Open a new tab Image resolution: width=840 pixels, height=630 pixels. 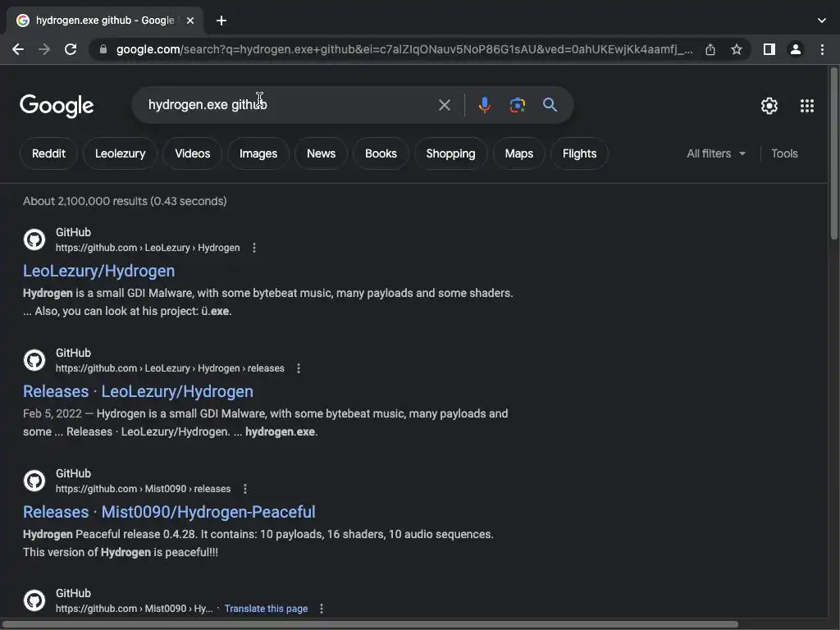click(221, 21)
